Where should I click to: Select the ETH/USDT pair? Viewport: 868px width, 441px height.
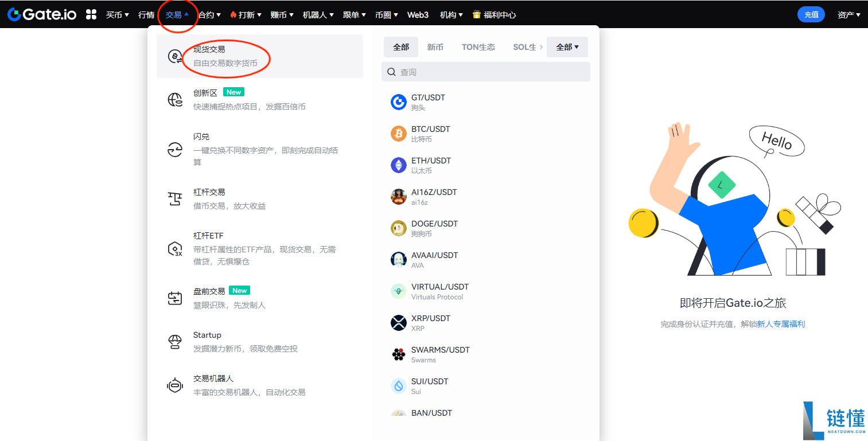click(486, 165)
